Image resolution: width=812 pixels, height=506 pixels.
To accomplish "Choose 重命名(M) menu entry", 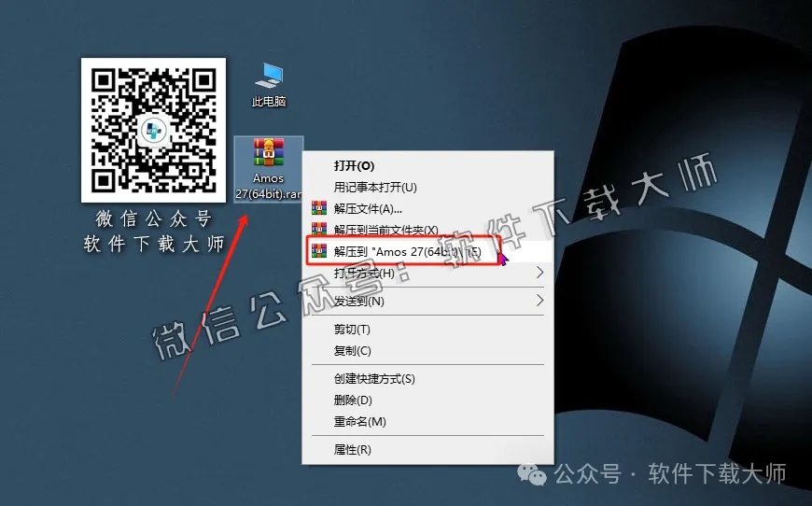I will tap(427, 422).
